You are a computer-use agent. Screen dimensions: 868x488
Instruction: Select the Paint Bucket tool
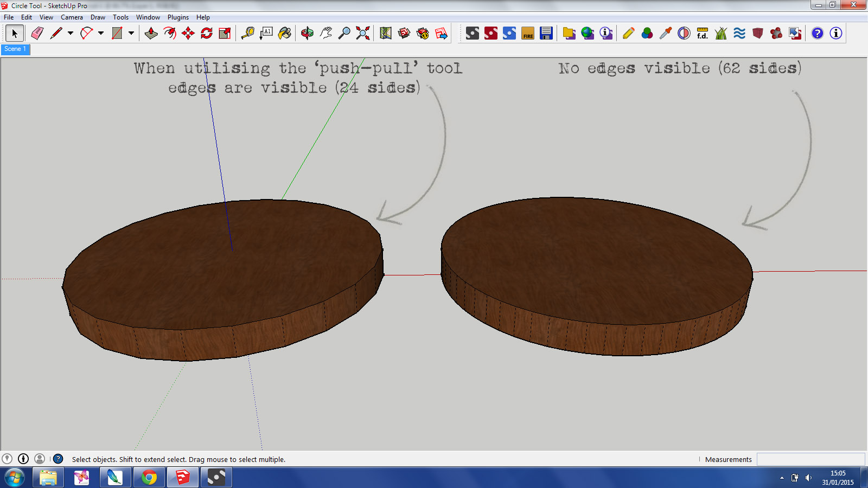pyautogui.click(x=285, y=34)
